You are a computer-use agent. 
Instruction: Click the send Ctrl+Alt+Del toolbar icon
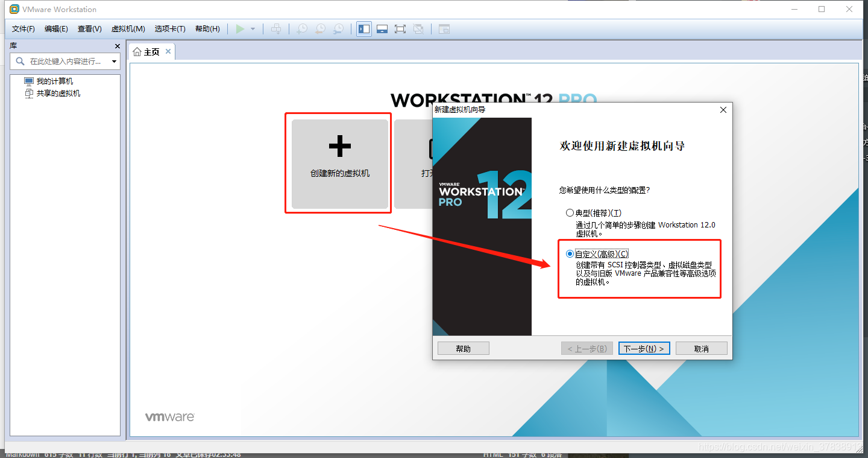pyautogui.click(x=276, y=29)
